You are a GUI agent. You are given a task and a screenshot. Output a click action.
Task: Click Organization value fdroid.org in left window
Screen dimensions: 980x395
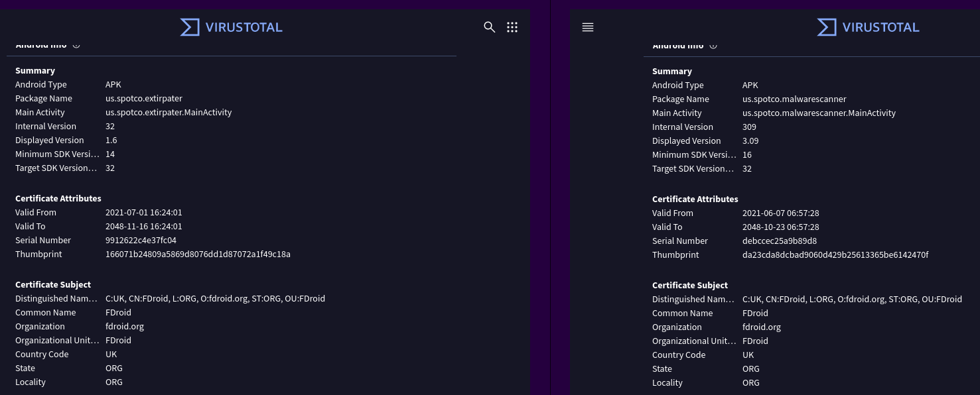click(x=125, y=327)
